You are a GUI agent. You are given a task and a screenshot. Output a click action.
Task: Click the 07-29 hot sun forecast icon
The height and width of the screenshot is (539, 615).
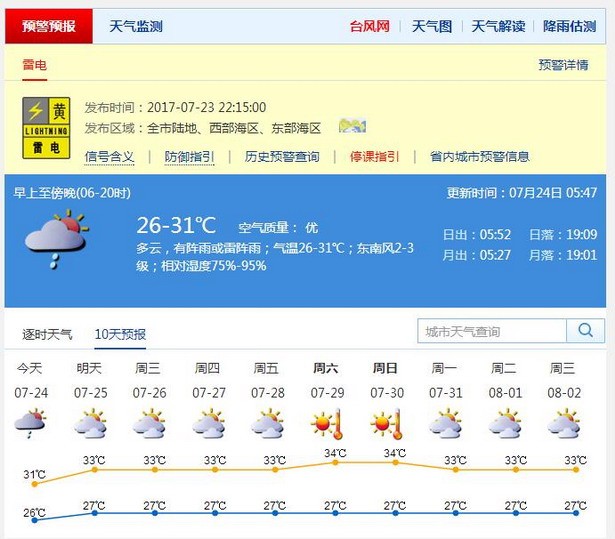(x=327, y=424)
